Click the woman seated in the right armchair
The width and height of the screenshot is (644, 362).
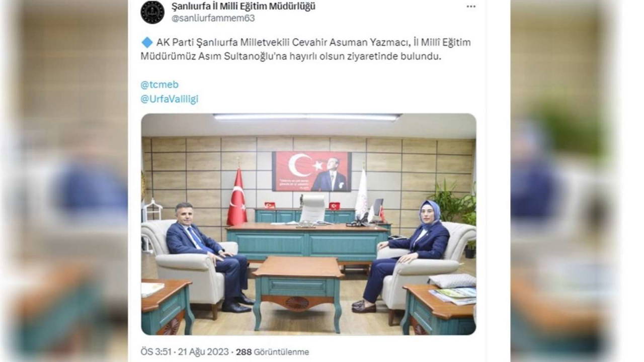(404, 255)
